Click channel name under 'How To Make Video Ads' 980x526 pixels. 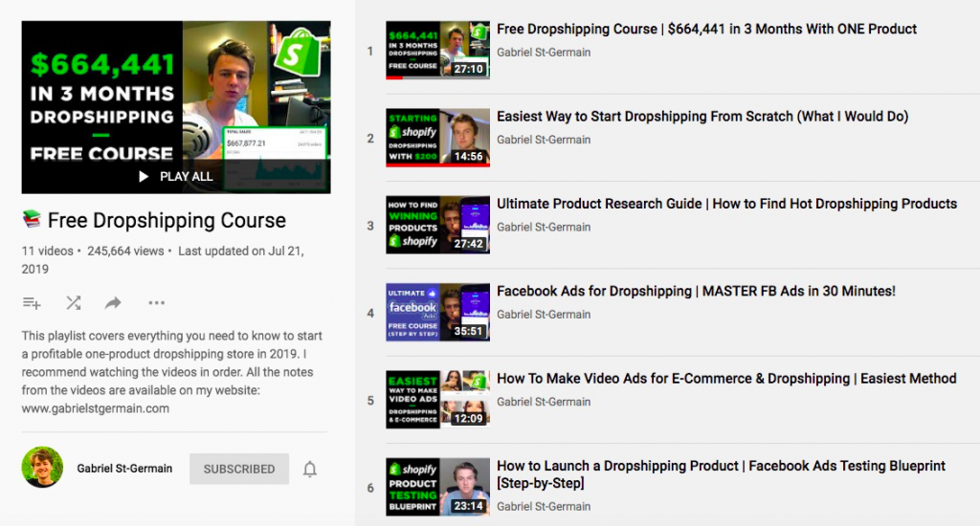544,403
